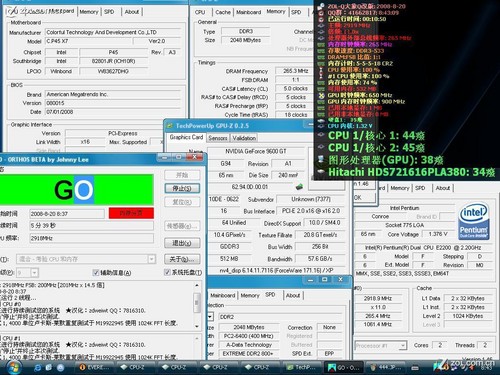The image size is (500, 375).
Task: Click the 复位(R) reset button in ORTHOS
Action: coord(182,202)
